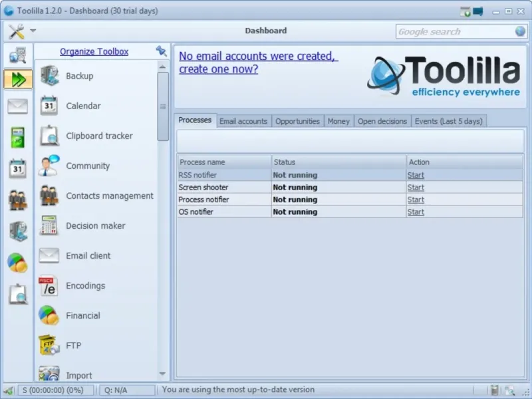Select the Encodings label in toolbox list
This screenshot has height=399, width=532.
(x=86, y=286)
